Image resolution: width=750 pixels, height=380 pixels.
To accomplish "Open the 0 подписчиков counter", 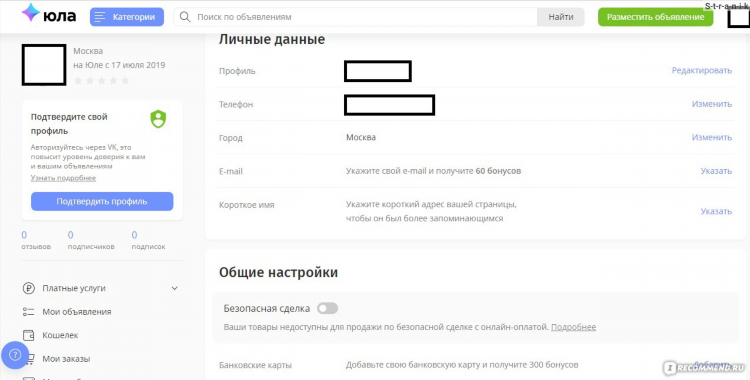I will (91, 240).
